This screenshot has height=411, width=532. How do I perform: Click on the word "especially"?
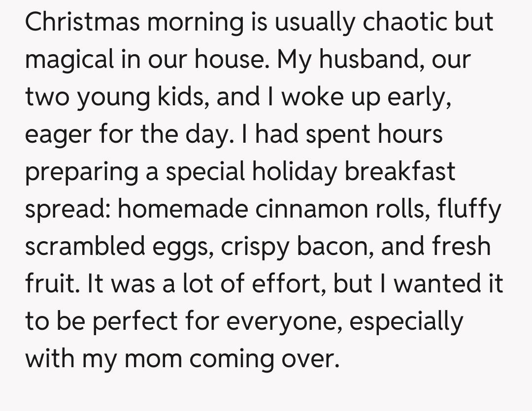[x=406, y=322]
